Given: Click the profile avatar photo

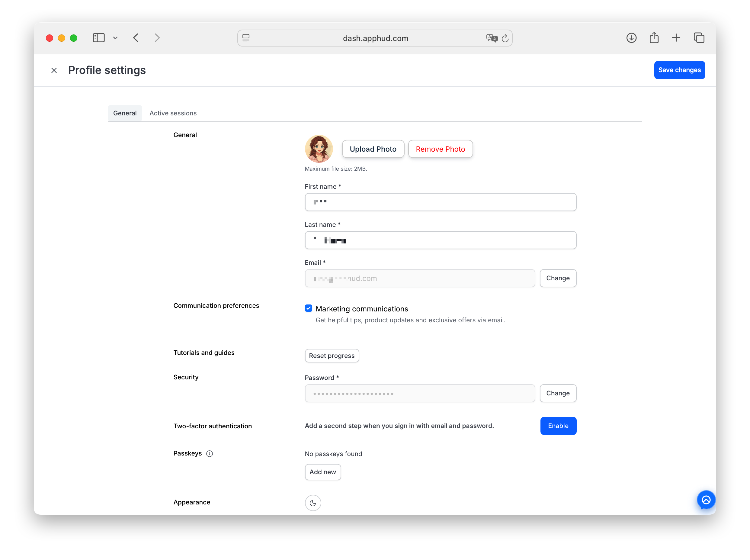Looking at the screenshot, I should point(319,149).
